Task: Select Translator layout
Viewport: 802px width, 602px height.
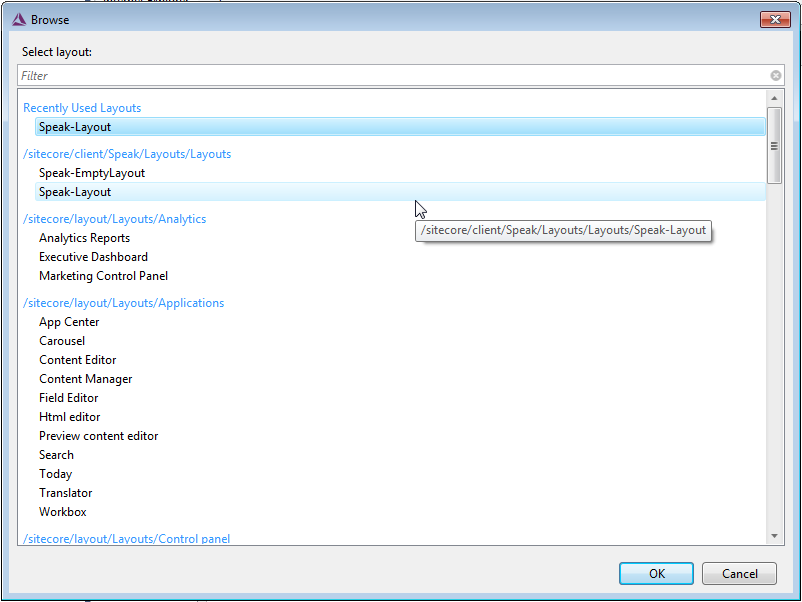Action: point(400,493)
